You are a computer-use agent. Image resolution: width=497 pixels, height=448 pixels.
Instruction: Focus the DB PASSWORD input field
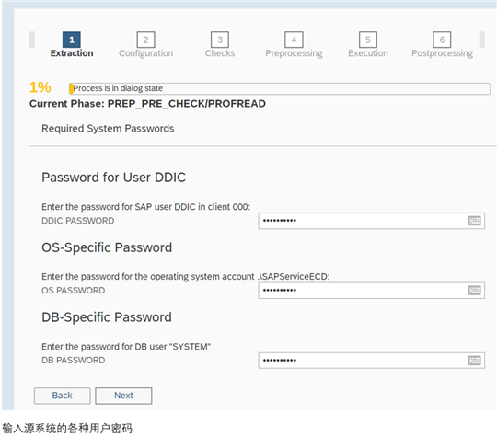tap(372, 361)
